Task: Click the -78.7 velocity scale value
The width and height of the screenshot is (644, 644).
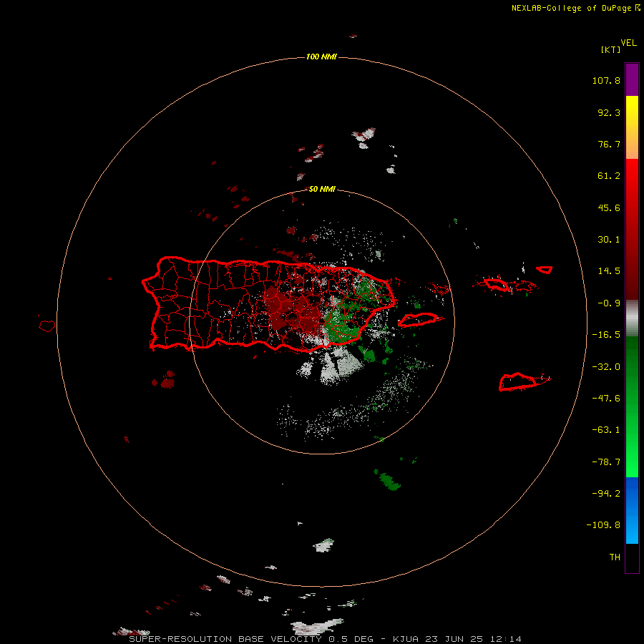Action: tap(606, 462)
